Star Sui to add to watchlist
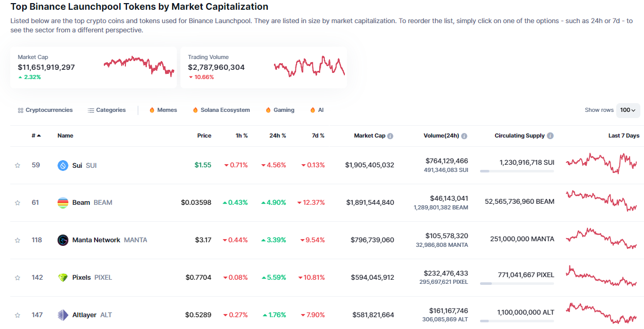Screen dimensions: 644x329 (17, 165)
